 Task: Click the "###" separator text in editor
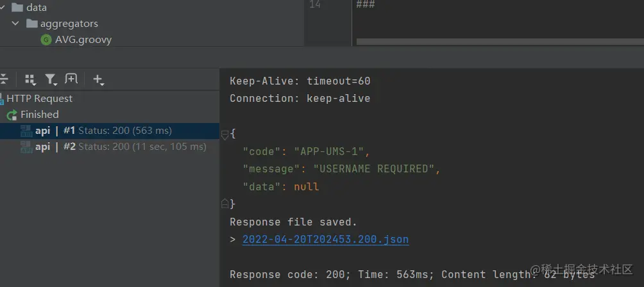(366, 4)
